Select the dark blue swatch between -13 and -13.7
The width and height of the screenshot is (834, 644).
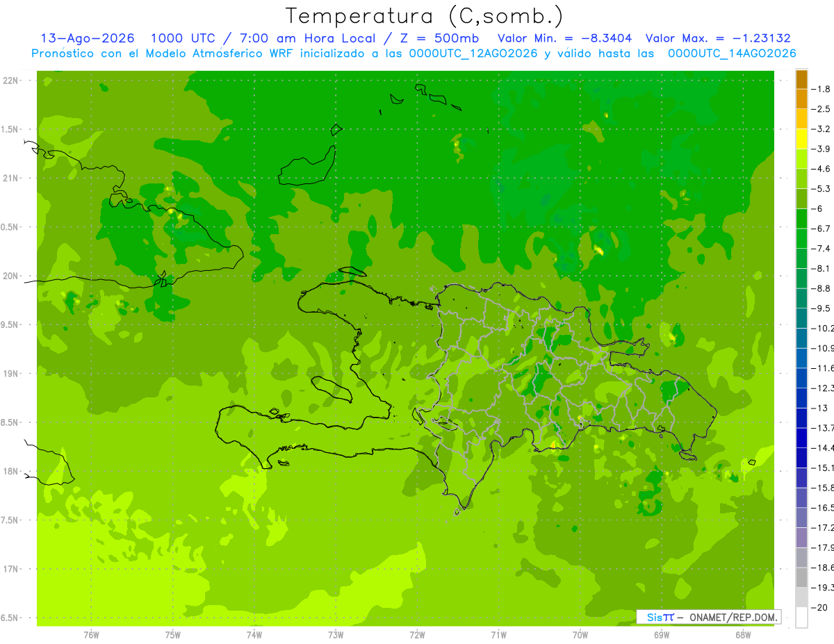coord(801,418)
